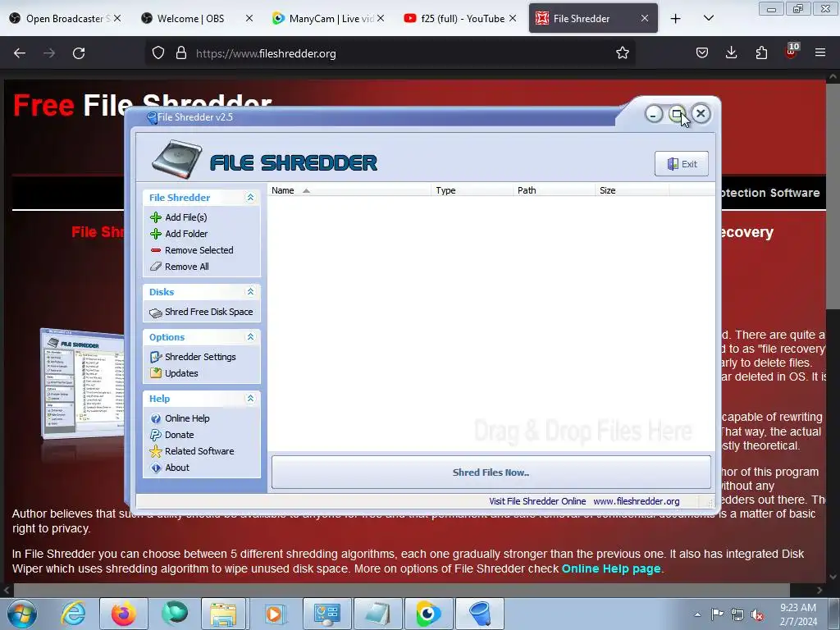Collapse the Disks panel section
Screen dimensions: 840x630
coord(250,292)
